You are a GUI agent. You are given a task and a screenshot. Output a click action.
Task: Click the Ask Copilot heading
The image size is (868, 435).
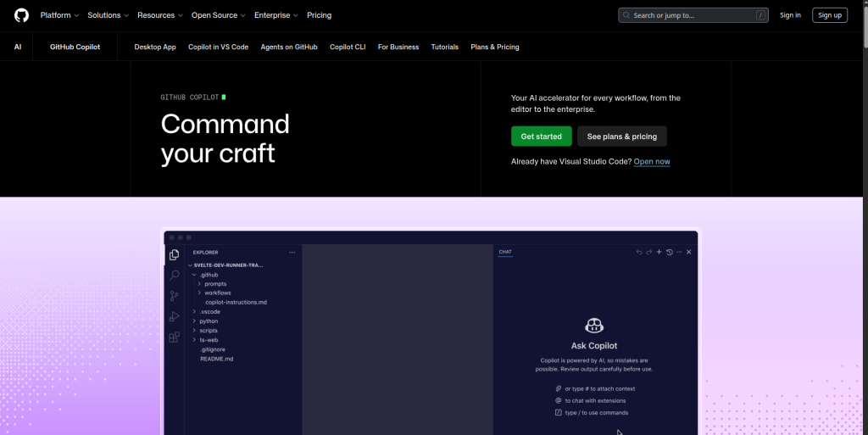(x=594, y=346)
